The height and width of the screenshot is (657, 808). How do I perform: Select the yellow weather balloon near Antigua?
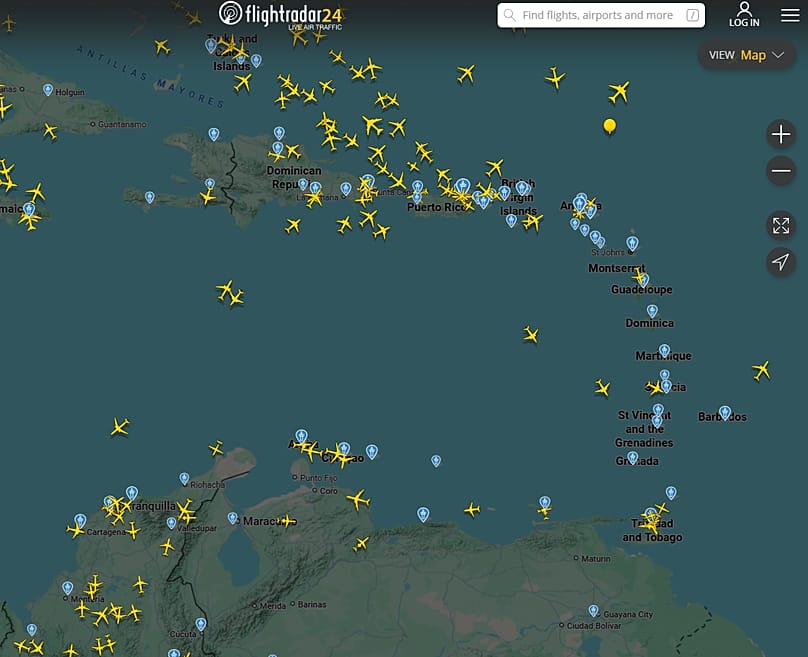pyautogui.click(x=610, y=126)
